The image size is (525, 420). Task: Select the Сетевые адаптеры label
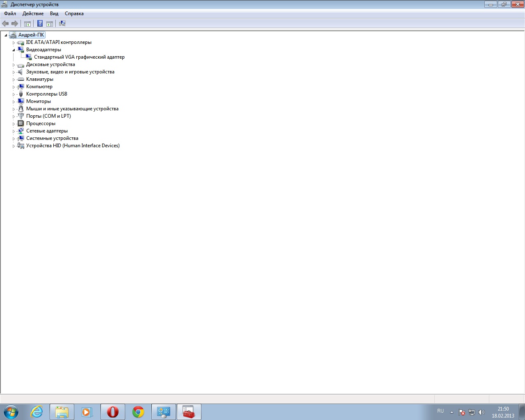click(x=47, y=131)
